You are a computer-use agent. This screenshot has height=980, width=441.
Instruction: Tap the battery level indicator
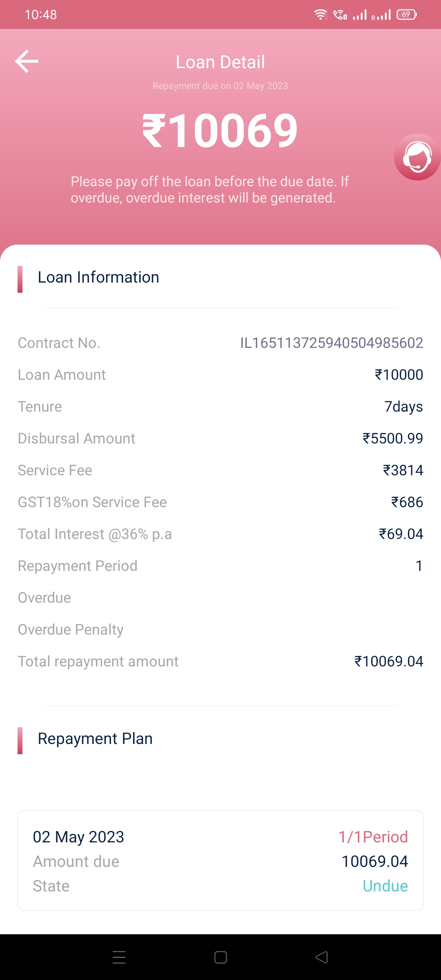click(x=406, y=15)
